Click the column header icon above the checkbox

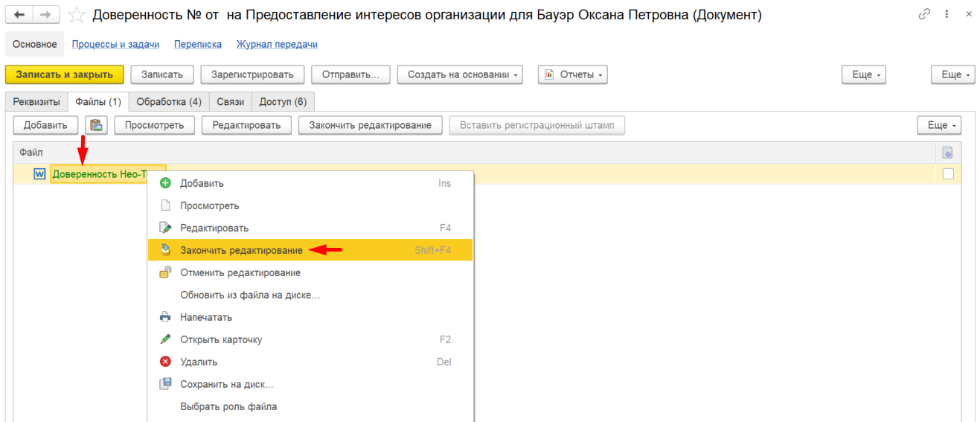click(x=947, y=153)
